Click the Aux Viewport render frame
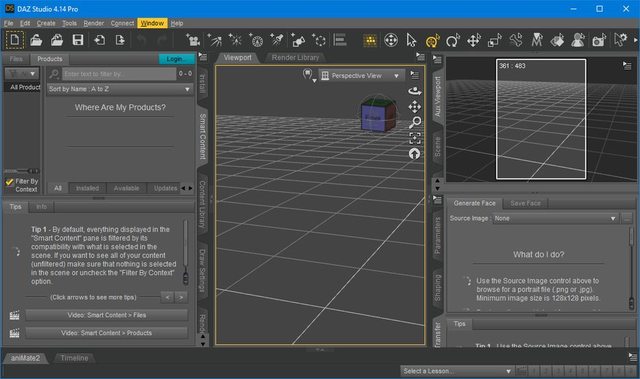640x379 pixels. 541,119
